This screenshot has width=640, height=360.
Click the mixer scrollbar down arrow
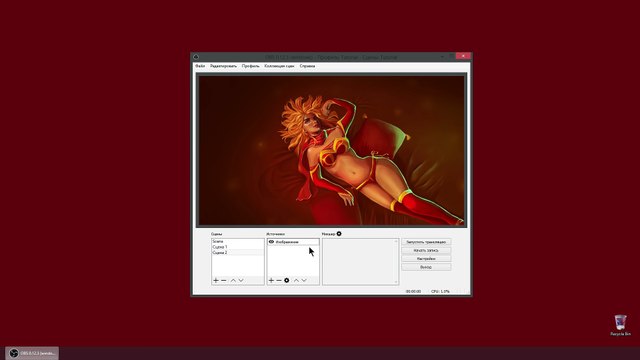(396, 282)
